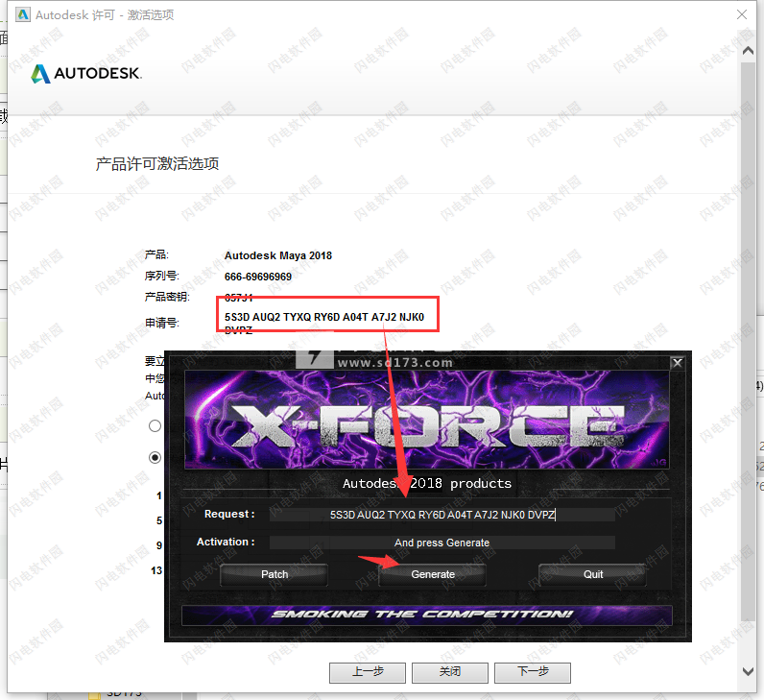Click the Autodesk 2018 products label
Viewport: 764px width, 700px height.
427,484
